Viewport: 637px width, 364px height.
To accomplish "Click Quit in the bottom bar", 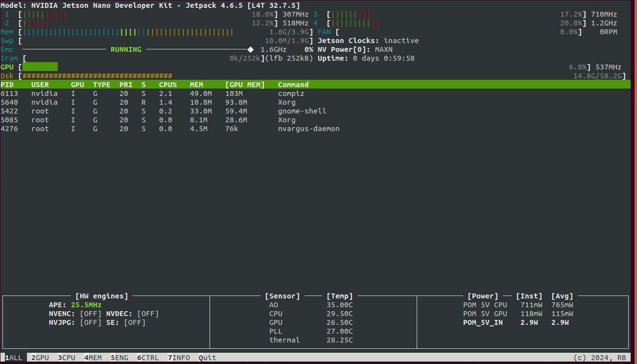I will pos(208,358).
